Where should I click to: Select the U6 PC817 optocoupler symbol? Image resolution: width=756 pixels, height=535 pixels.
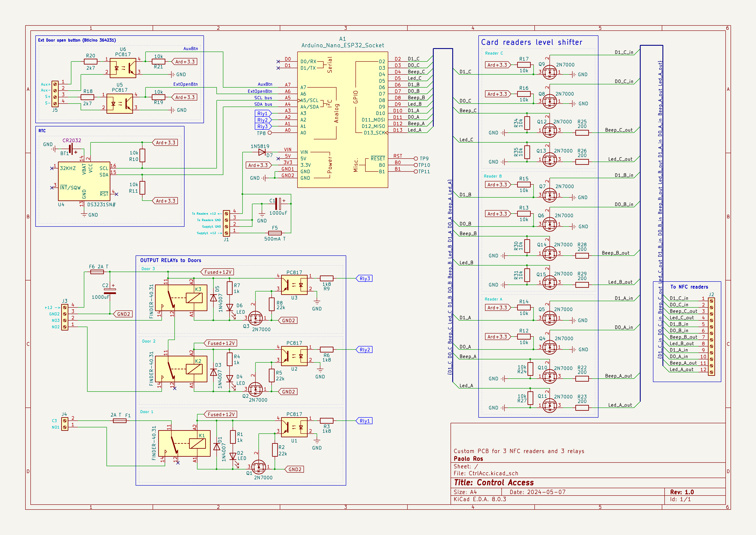pyautogui.click(x=123, y=68)
